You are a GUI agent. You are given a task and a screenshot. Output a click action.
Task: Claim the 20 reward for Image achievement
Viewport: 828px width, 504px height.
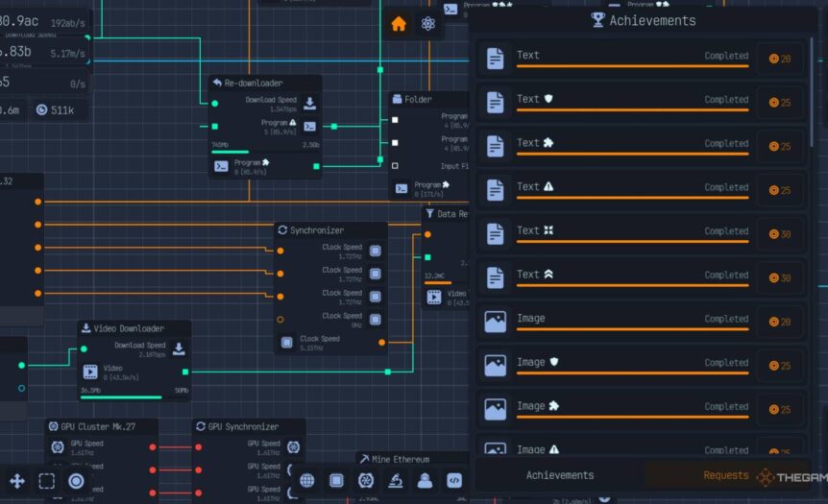780,323
